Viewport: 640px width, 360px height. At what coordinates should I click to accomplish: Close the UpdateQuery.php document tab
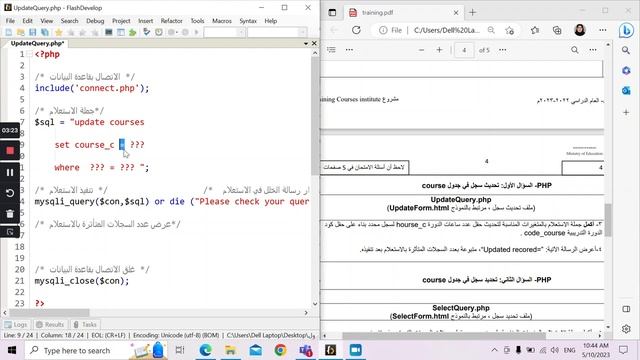tap(314, 43)
